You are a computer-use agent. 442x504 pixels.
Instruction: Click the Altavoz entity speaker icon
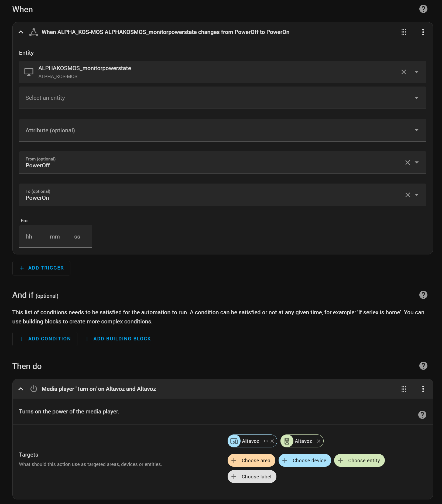point(287,441)
